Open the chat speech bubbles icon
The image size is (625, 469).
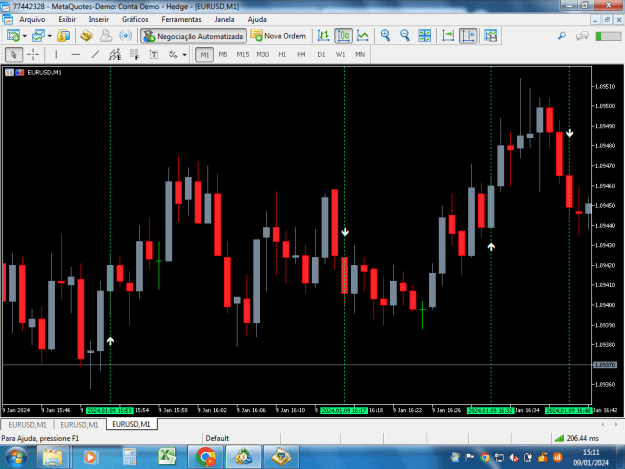582,36
